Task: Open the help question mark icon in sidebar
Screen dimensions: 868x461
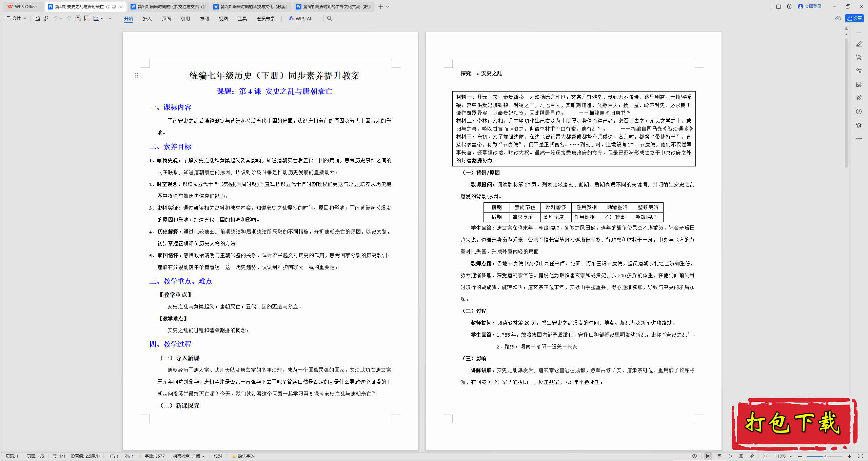Action: [859, 112]
